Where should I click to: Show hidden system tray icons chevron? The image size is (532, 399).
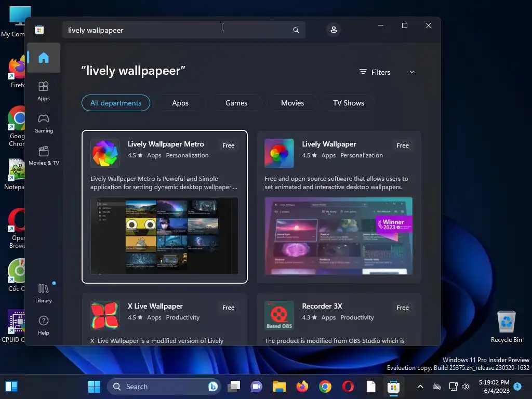tap(420, 387)
